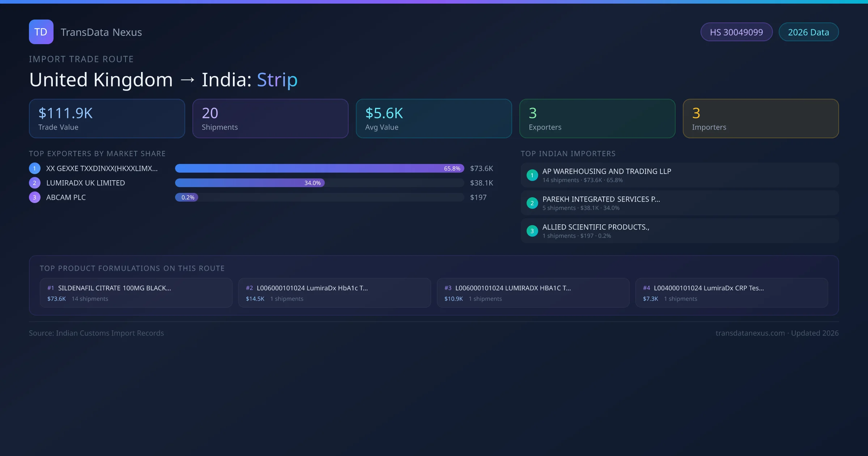Open Parekh Integrated Services importer row
This screenshot has width=868, height=456.
click(679, 203)
